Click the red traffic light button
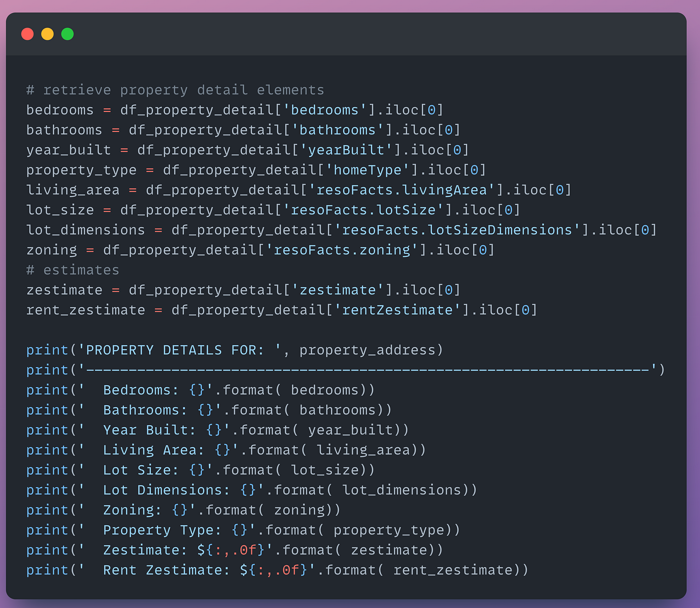Screen dimensions: 700x608 [27, 33]
